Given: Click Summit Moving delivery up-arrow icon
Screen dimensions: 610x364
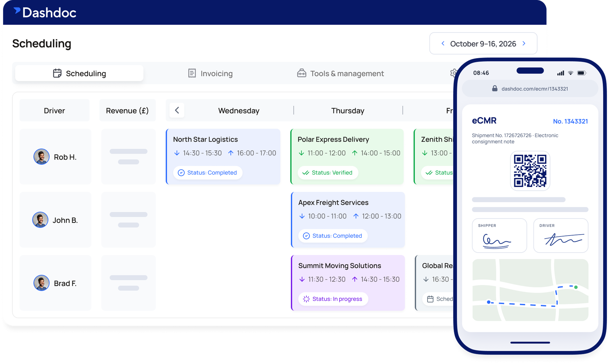Looking at the screenshot, I should (355, 280).
